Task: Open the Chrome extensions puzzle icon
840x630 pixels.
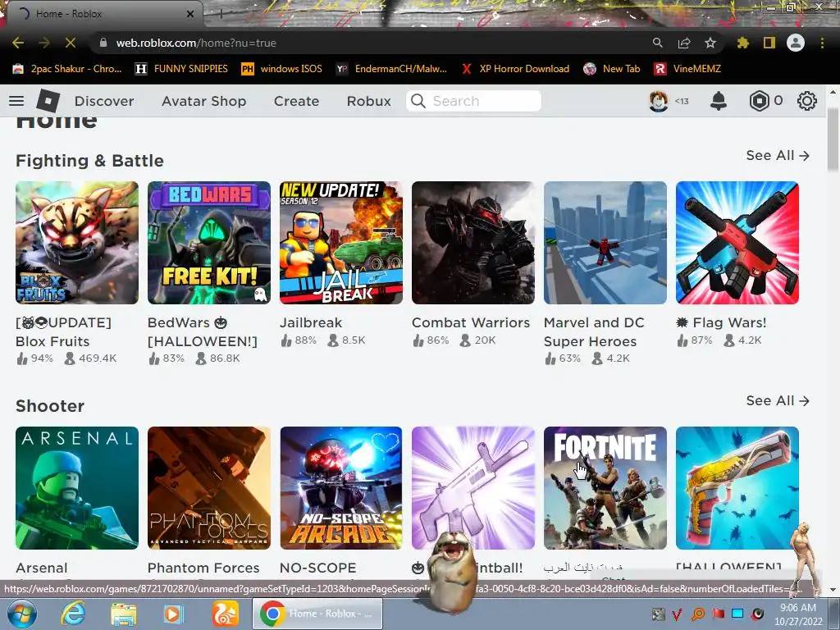Action: (742, 43)
